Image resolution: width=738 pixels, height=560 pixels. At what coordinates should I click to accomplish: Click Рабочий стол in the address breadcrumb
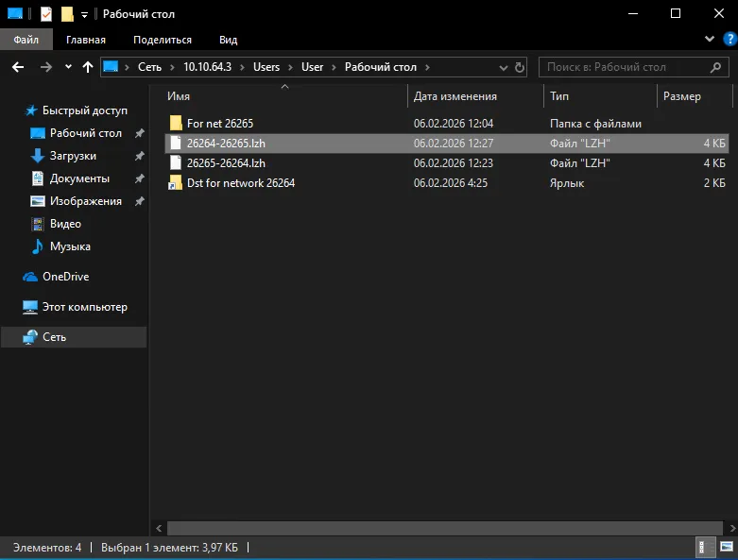(380, 67)
